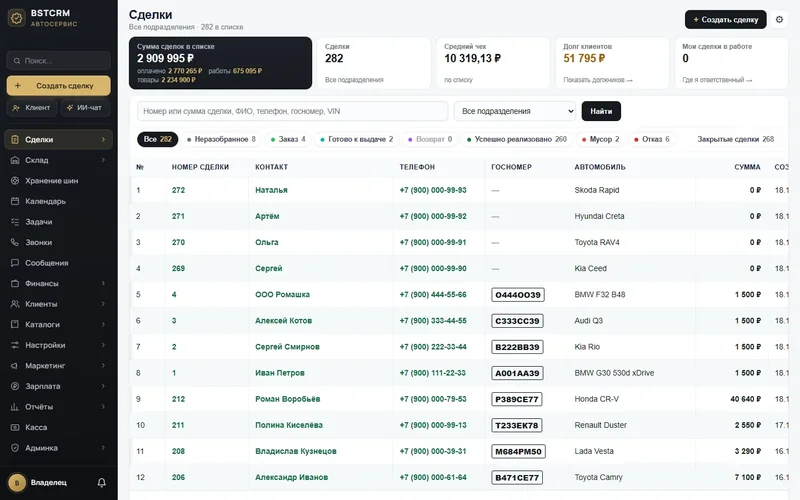Select the Заказ 4 filter tab

[288, 139]
